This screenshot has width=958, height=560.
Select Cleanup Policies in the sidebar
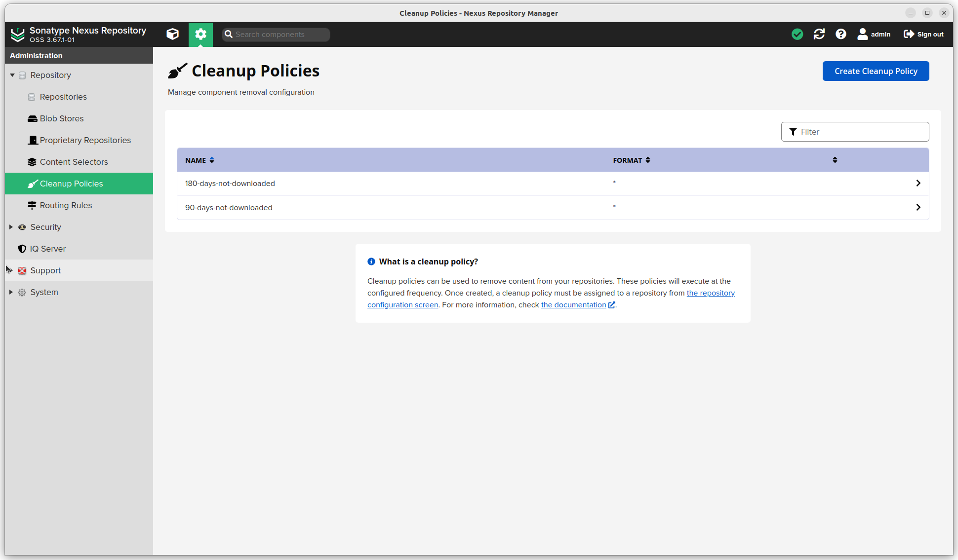(79, 184)
